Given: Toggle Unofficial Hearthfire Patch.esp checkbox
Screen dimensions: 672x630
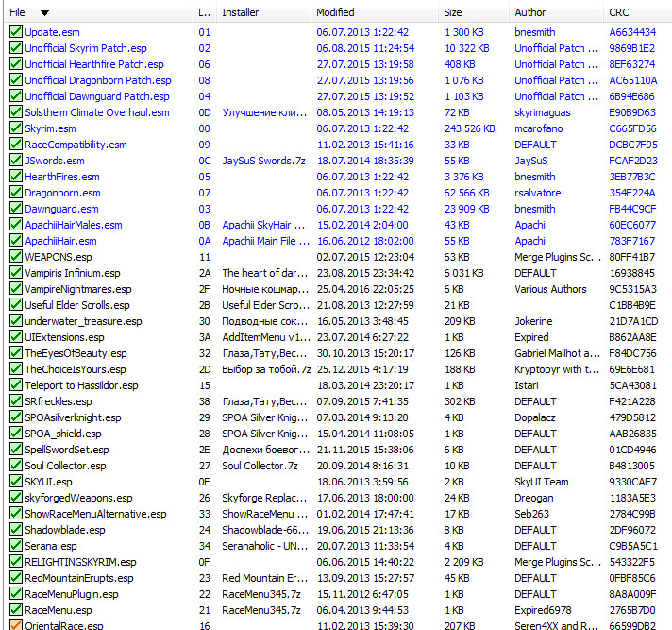Looking at the screenshot, I should pyautogui.click(x=16, y=64).
